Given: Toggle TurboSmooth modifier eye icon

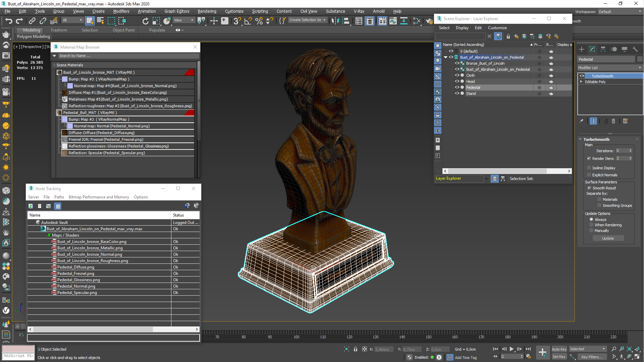Looking at the screenshot, I should tap(582, 76).
